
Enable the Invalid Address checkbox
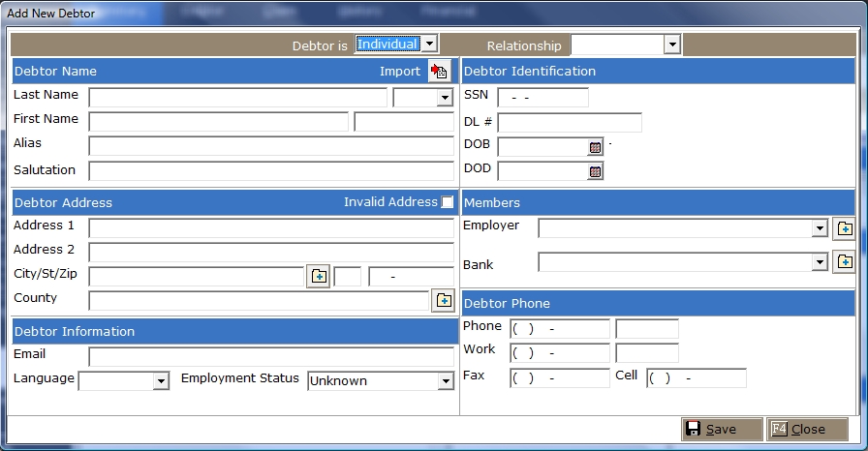point(447,202)
